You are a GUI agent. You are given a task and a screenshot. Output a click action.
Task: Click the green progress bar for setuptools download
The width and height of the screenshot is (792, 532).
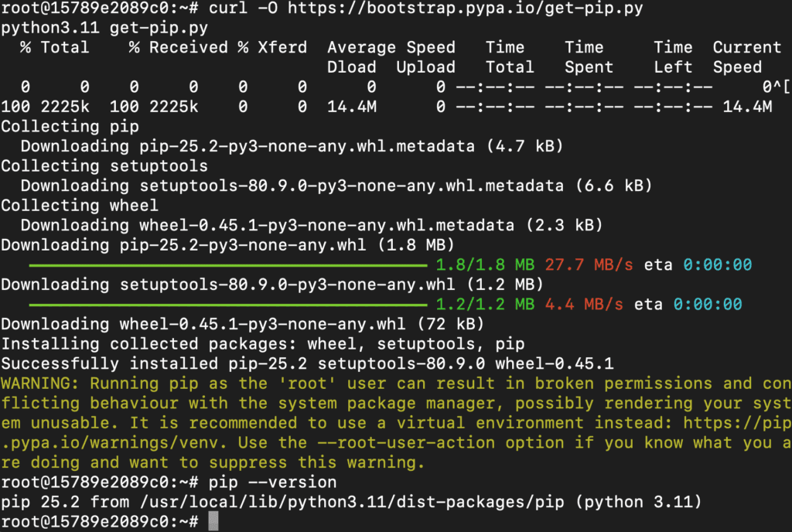point(228,305)
